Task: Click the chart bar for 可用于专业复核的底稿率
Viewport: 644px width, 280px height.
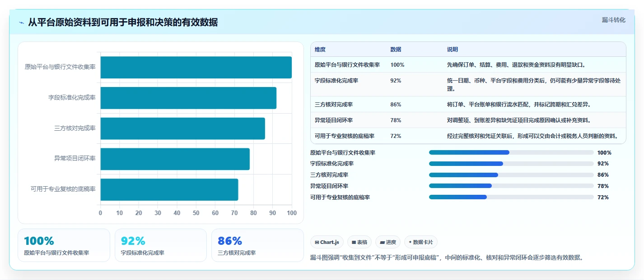Action: 169,189
